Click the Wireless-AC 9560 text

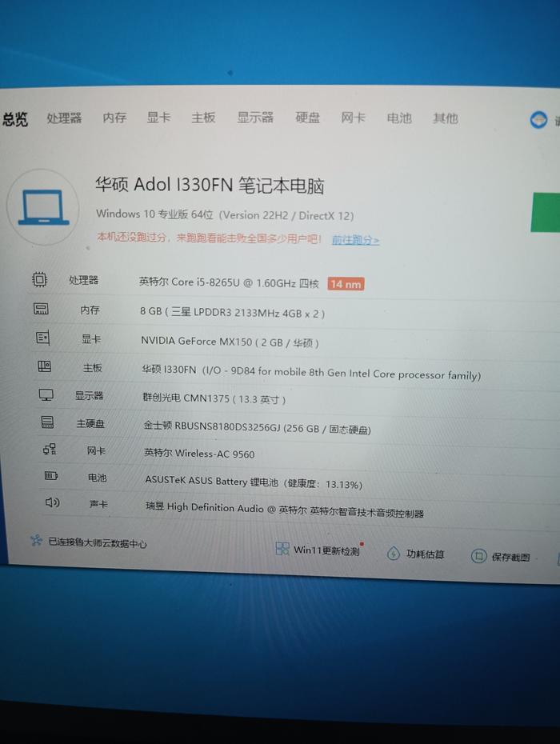(199, 453)
